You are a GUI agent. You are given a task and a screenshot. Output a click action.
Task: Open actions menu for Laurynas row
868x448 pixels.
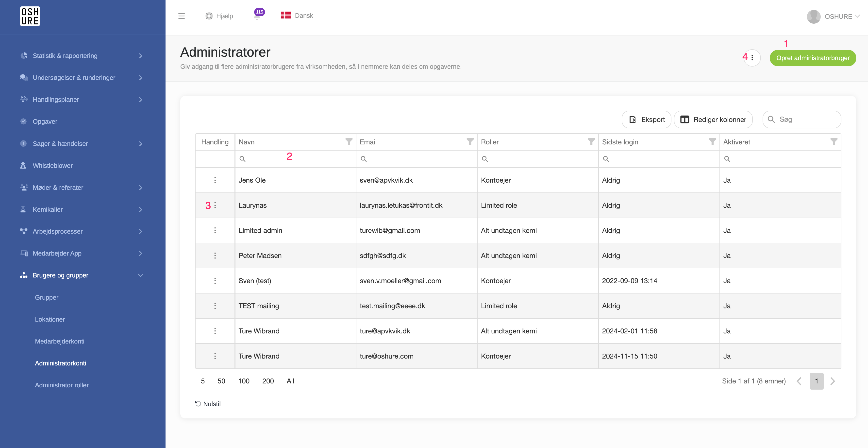[215, 205]
